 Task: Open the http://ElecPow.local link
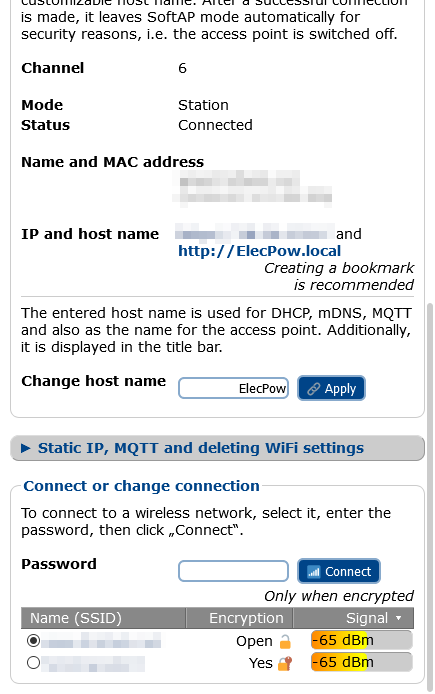tap(259, 251)
